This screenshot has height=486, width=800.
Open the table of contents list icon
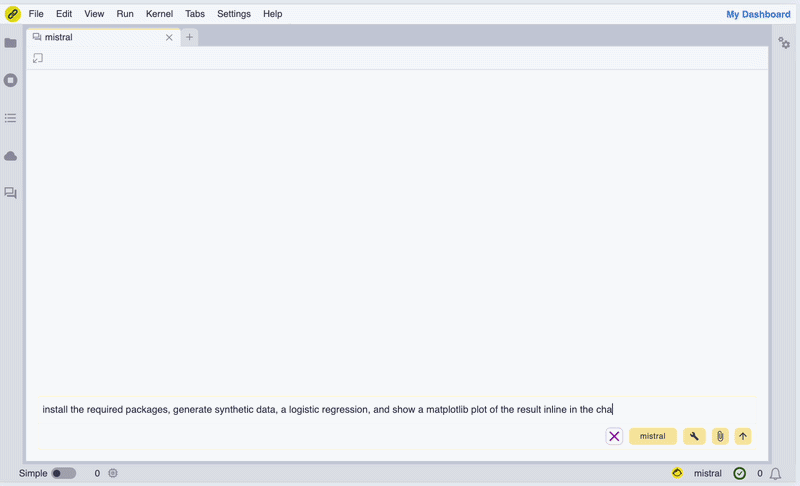tap(10, 118)
